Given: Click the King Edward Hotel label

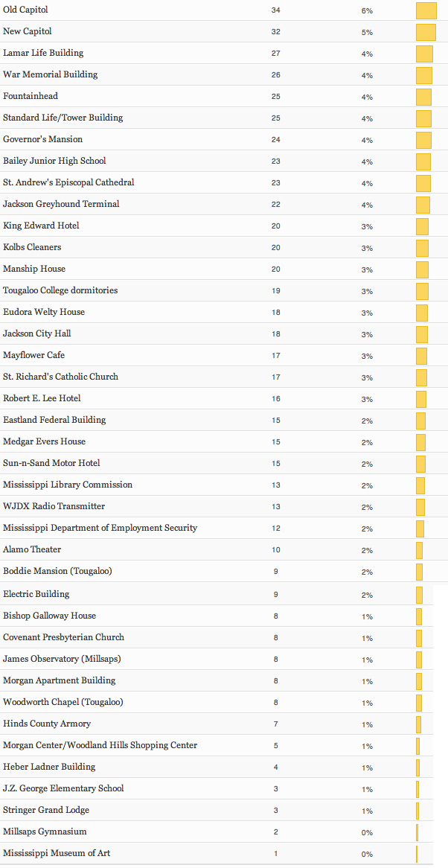Looking at the screenshot, I should coord(41,226).
